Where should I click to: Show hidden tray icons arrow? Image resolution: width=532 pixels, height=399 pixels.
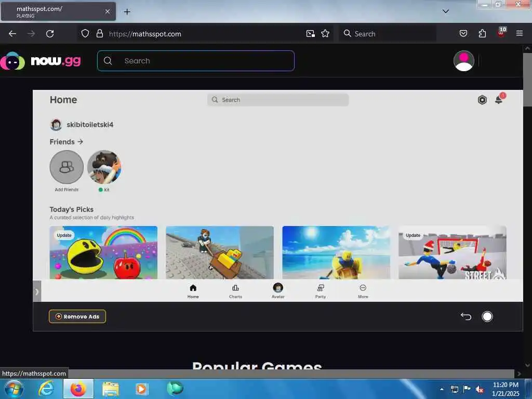(442, 389)
